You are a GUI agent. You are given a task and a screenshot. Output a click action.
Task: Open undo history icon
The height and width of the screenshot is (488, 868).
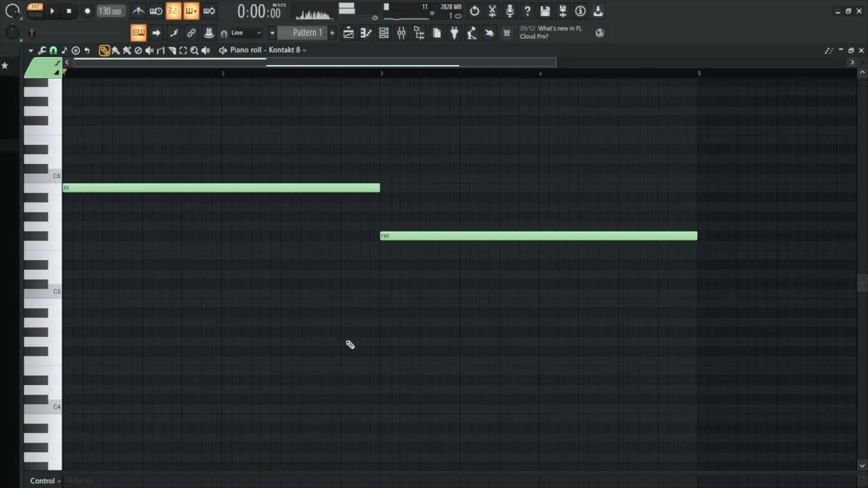[475, 11]
